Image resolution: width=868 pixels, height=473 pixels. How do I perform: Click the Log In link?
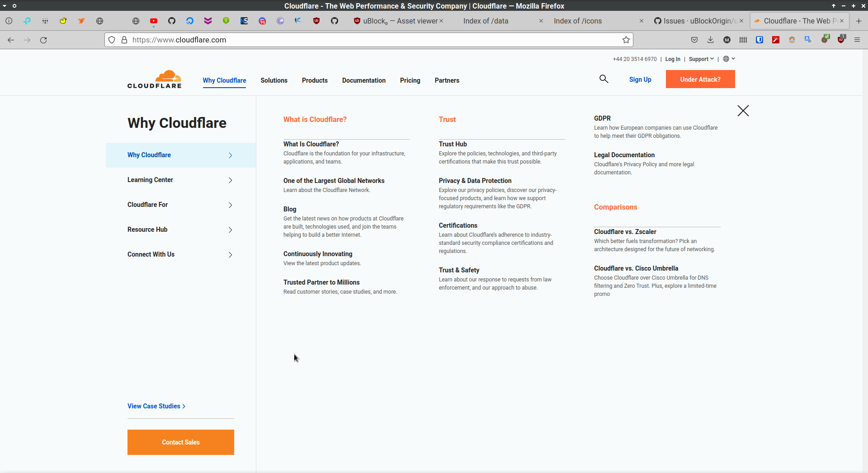[673, 59]
